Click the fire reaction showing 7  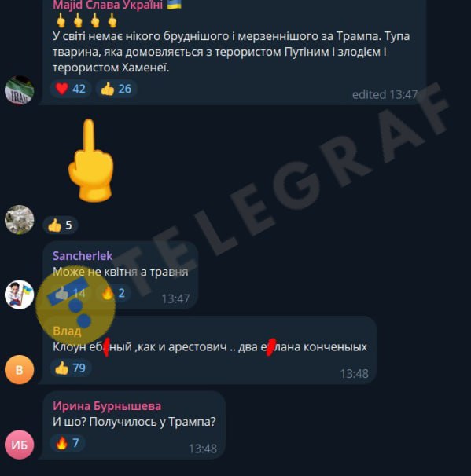67,443
